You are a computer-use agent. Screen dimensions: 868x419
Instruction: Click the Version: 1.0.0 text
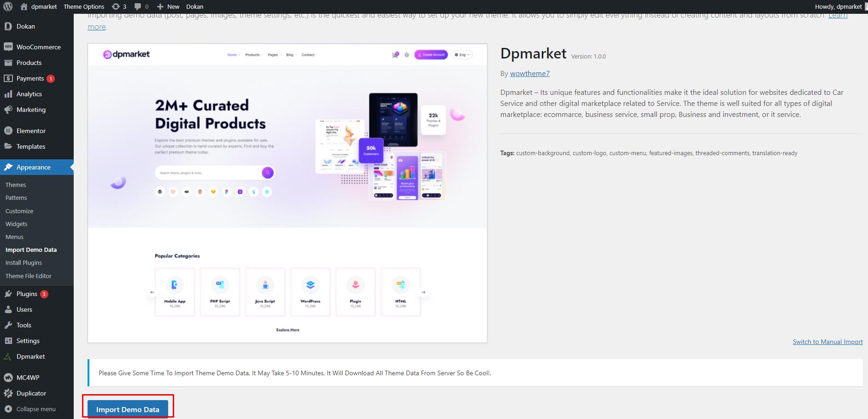point(588,56)
